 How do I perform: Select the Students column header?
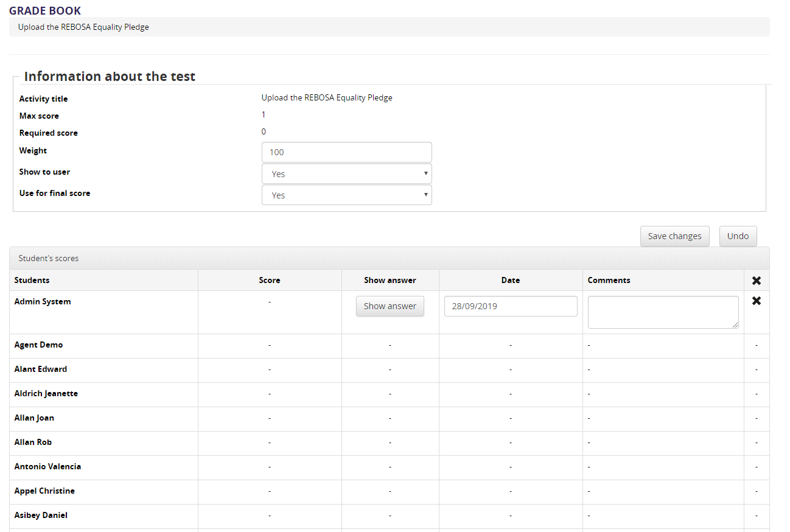32,280
